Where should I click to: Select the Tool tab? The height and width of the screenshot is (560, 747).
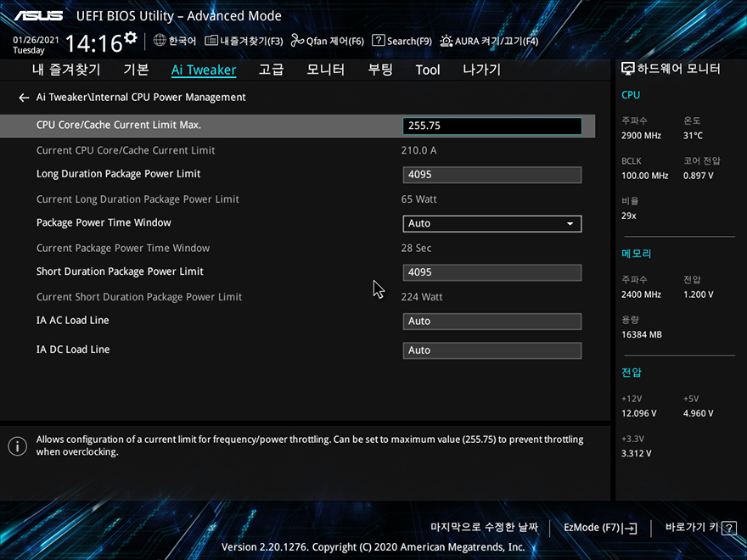click(428, 70)
